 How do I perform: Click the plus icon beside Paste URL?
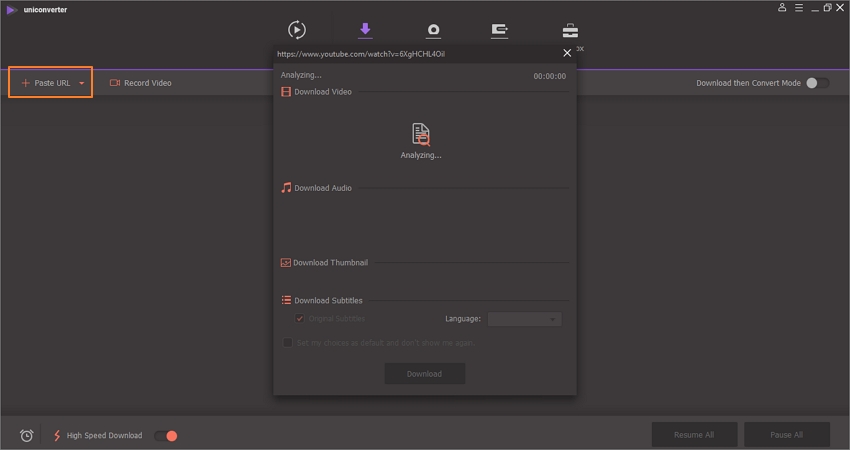(x=25, y=83)
